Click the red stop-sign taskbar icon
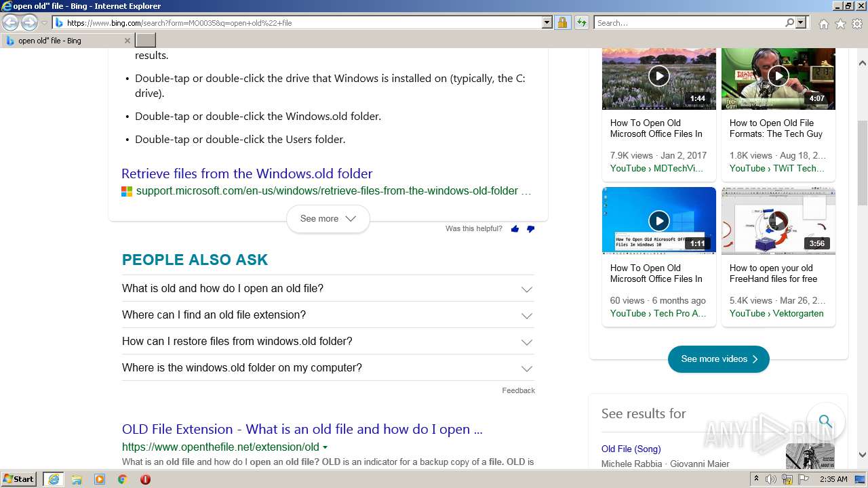The height and width of the screenshot is (488, 868). click(145, 479)
